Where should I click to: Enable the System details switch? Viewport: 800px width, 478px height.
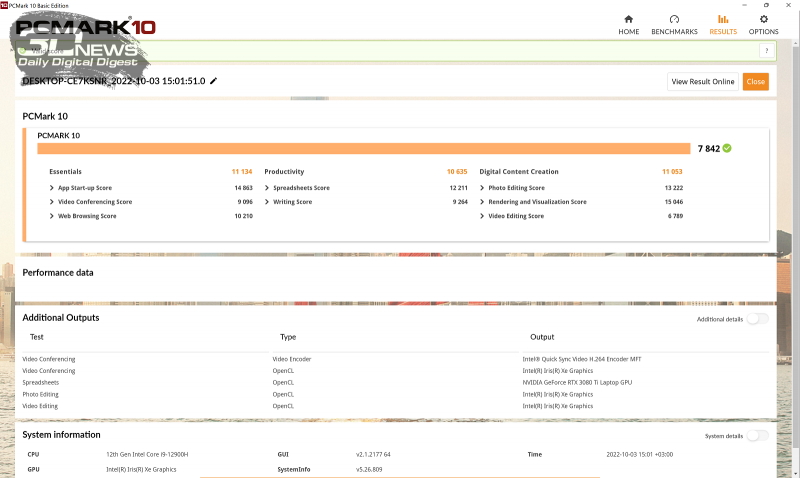tap(757, 436)
